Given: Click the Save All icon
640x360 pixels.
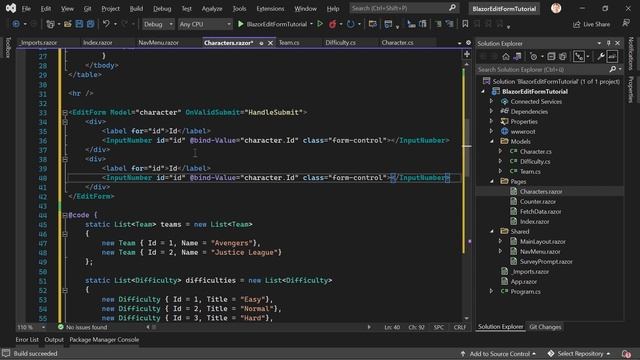Looking at the screenshot, I should (x=90, y=24).
